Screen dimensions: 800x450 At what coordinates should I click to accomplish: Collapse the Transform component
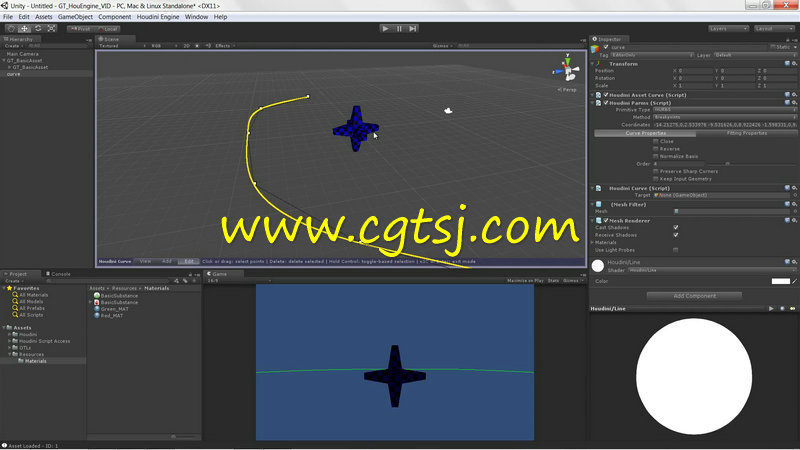[x=592, y=64]
